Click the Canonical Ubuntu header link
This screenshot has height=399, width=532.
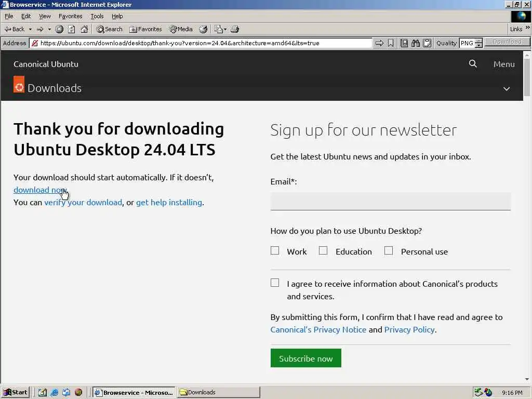pyautogui.click(x=46, y=64)
